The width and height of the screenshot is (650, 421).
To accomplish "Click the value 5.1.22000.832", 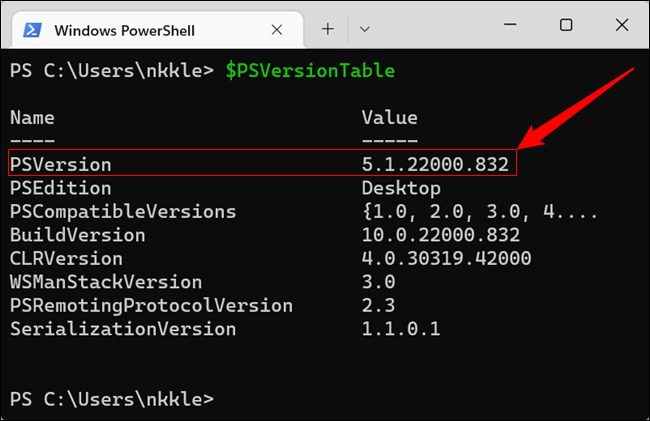I will click(x=435, y=164).
